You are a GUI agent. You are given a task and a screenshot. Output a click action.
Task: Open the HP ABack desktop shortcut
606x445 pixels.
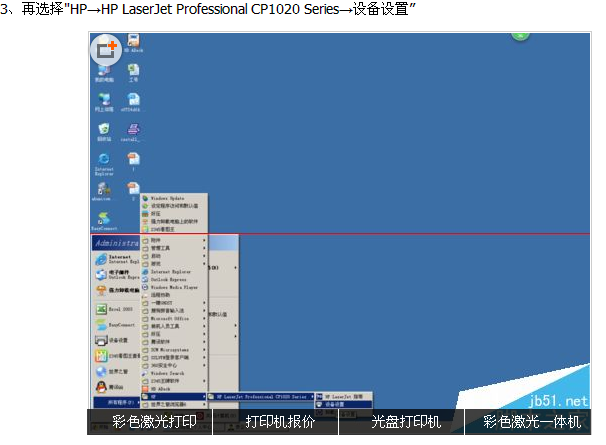coord(133,43)
